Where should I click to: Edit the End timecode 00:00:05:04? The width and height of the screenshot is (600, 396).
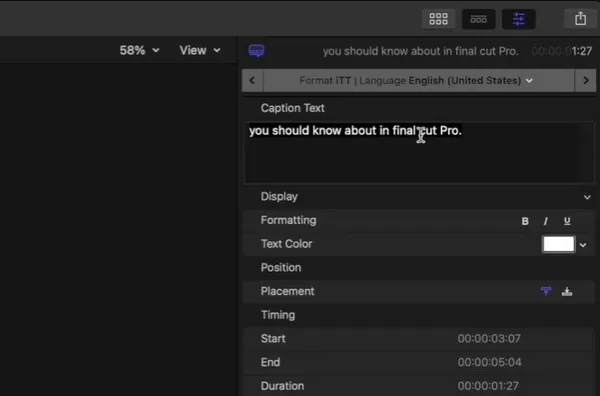click(x=489, y=362)
